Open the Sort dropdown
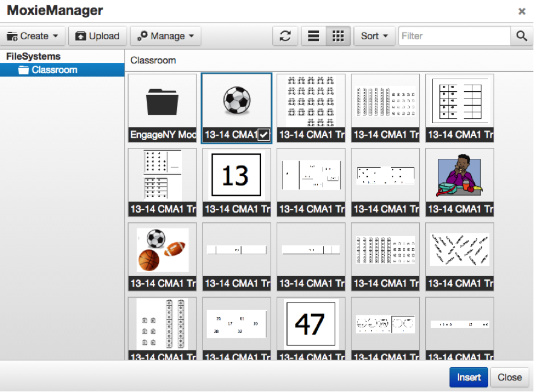534x392 pixels. coord(373,36)
